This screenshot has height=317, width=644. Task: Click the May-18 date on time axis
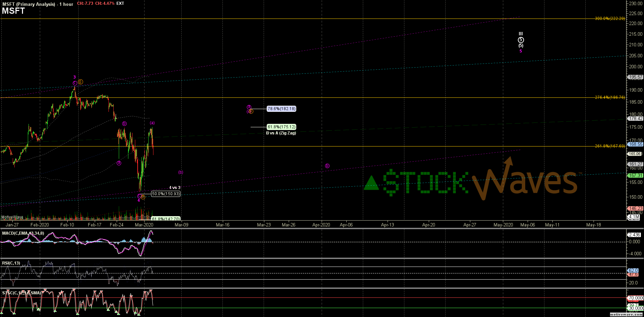coord(594,225)
